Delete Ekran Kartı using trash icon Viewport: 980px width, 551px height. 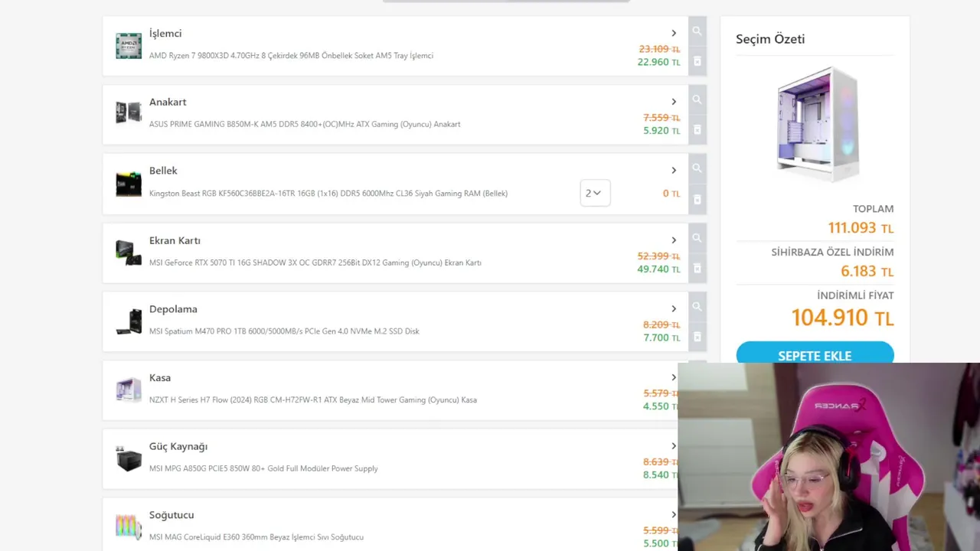(697, 269)
